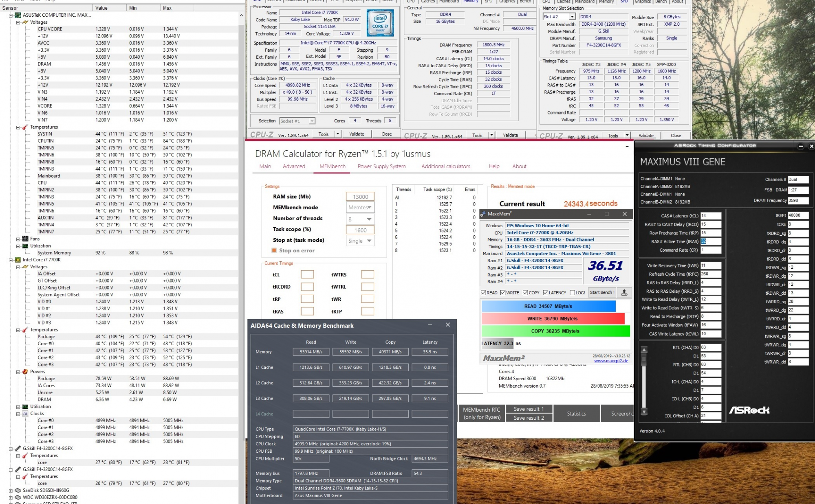The width and height of the screenshot is (815, 504).
Task: Tick the Stop on error checkbox
Action: [x=274, y=250]
